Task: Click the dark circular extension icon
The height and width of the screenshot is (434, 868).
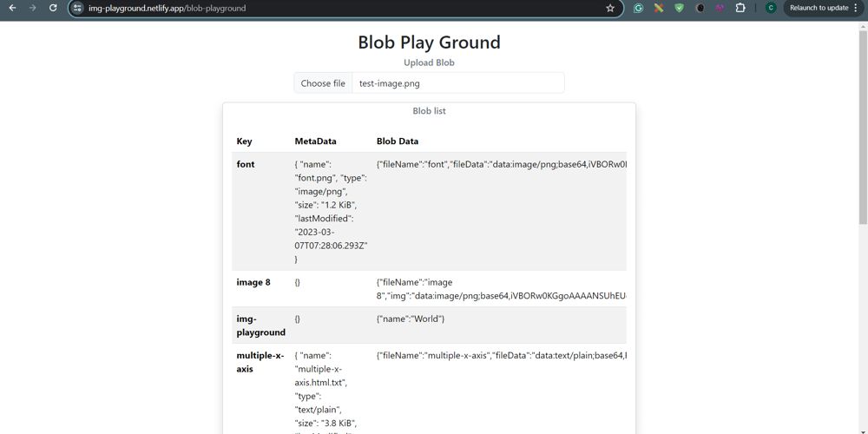Action: (700, 8)
